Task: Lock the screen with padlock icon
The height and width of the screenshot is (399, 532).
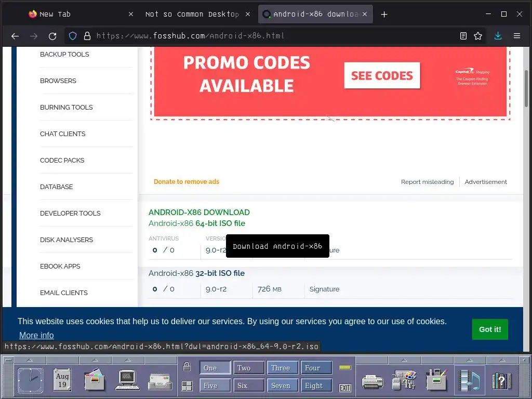Action: coord(187,366)
